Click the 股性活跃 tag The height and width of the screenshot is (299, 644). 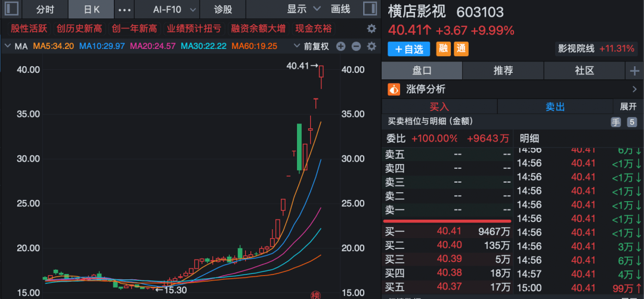[x=29, y=29]
